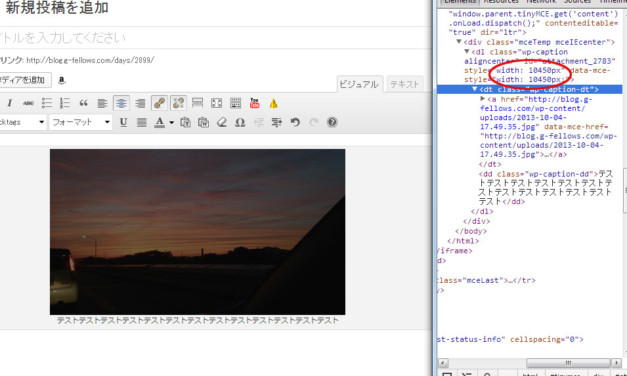
Task: Select the closing </body> tag line
Action: [x=471, y=231]
